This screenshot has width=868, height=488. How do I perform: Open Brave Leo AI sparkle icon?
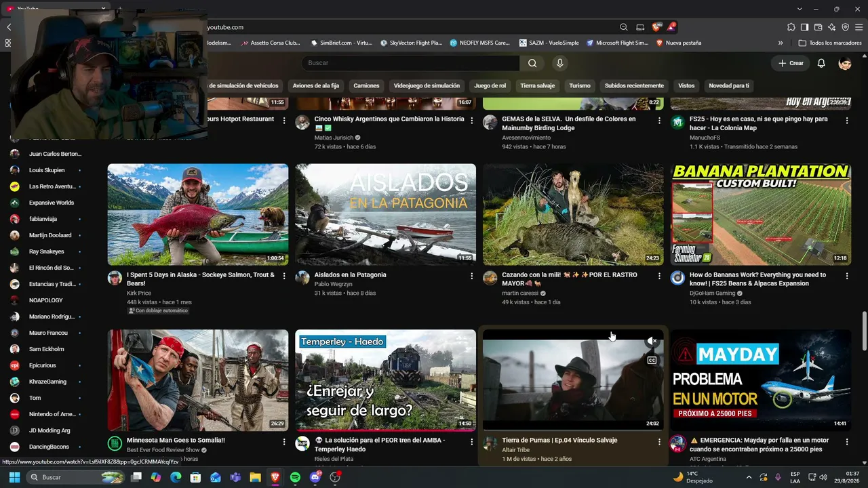coord(832,27)
